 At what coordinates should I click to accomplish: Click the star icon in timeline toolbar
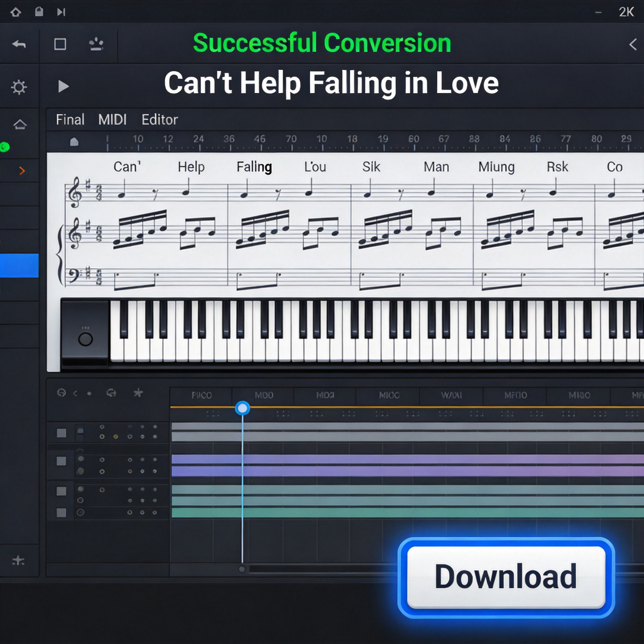(138, 393)
